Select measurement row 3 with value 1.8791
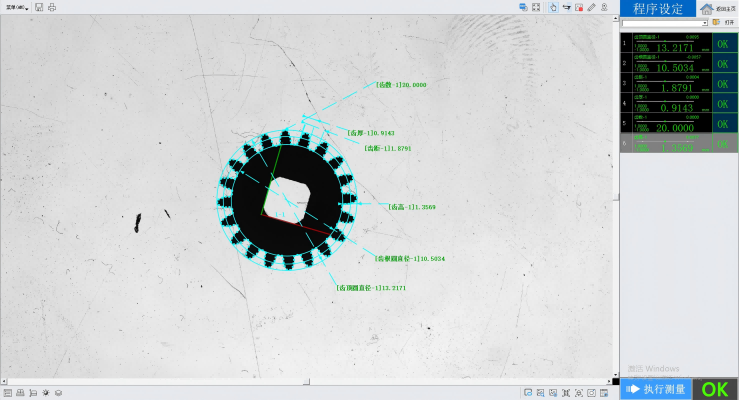The height and width of the screenshot is (400, 739). [x=666, y=84]
